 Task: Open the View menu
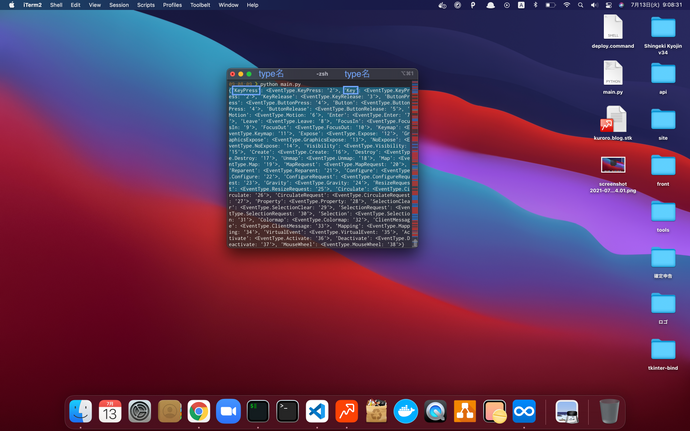pos(95,5)
